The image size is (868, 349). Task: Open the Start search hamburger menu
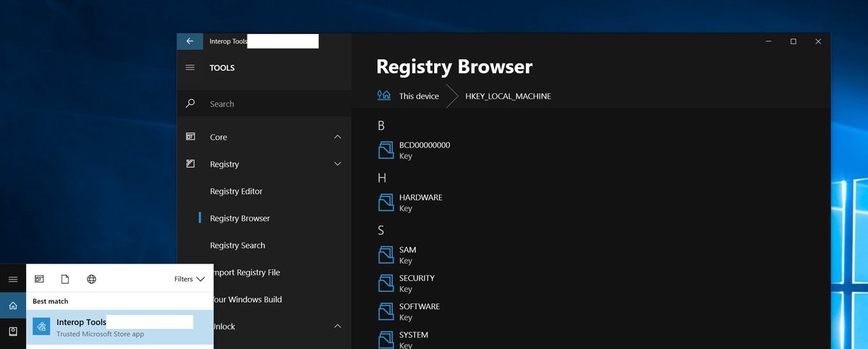(13, 279)
